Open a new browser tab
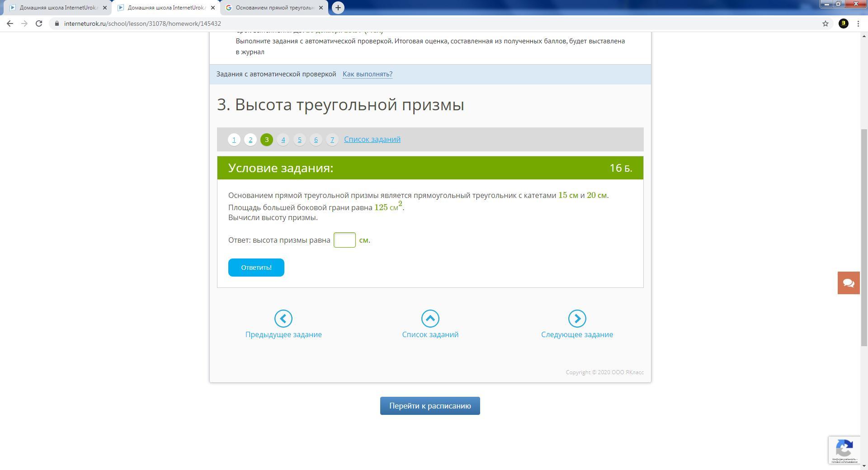The width and height of the screenshot is (868, 470). tap(338, 8)
